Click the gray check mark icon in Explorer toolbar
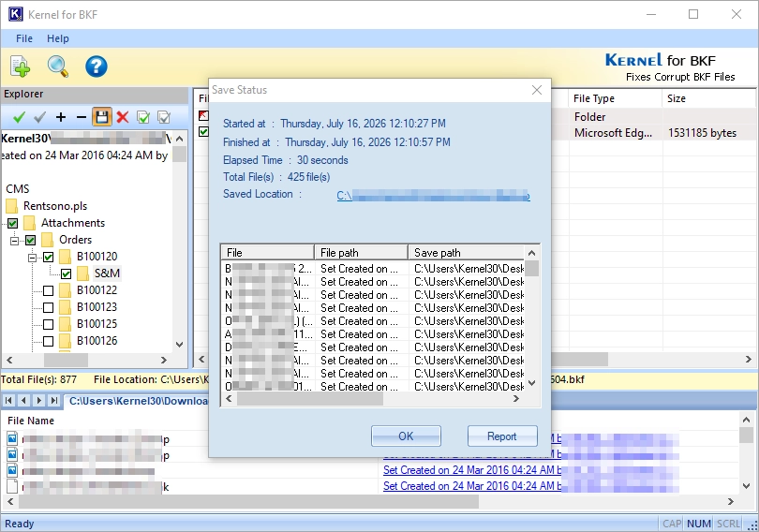 click(x=40, y=117)
